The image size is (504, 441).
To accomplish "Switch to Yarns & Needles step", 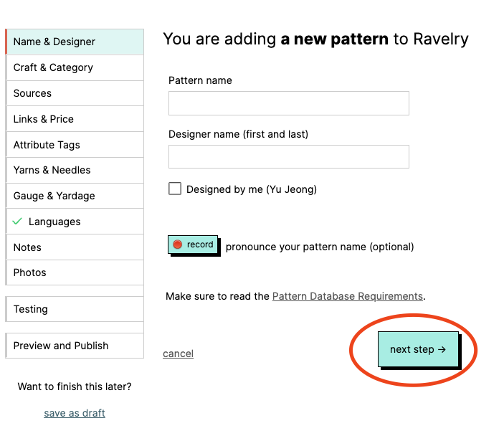I will [75, 170].
